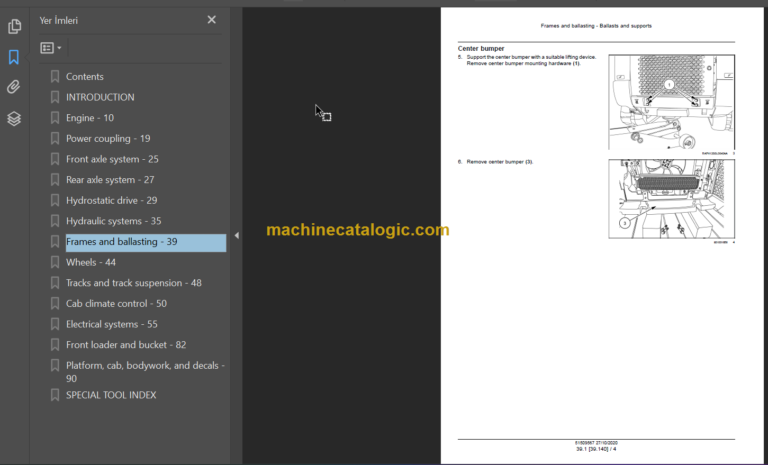Screen dimensions: 768x465
Task: Click the bookmark icon beside Engine - 10
Action: pyautogui.click(x=55, y=118)
